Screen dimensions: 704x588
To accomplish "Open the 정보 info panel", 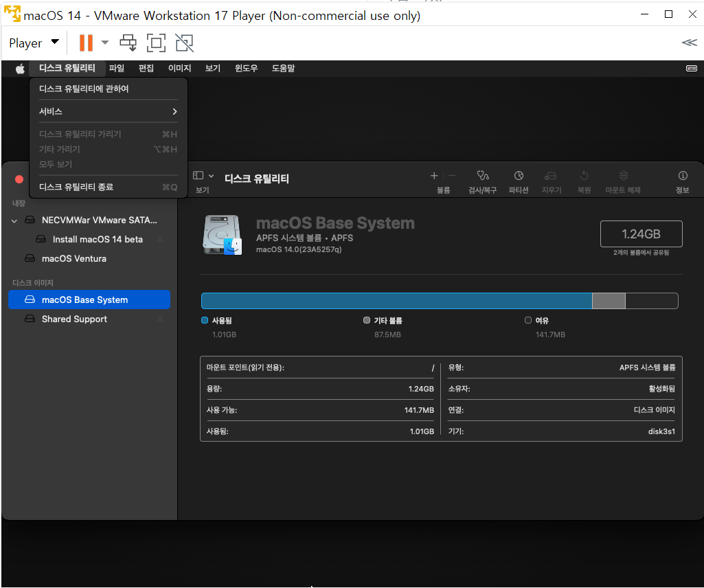I will pyautogui.click(x=683, y=182).
